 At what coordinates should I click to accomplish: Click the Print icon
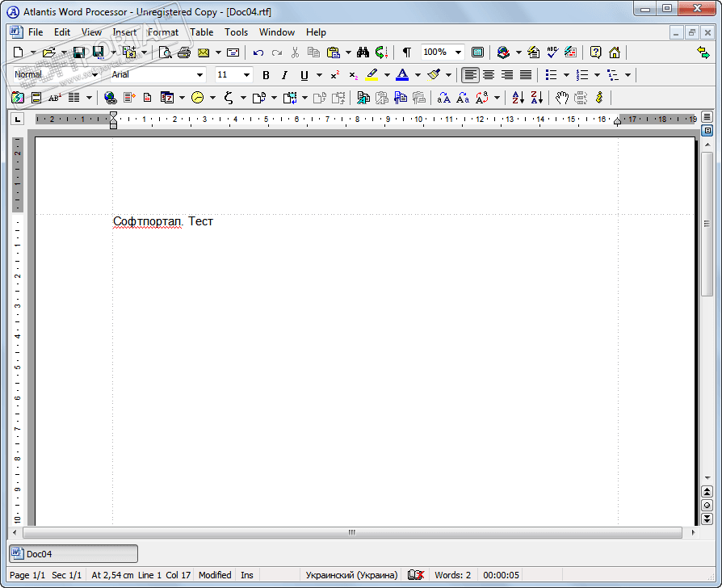click(x=183, y=52)
